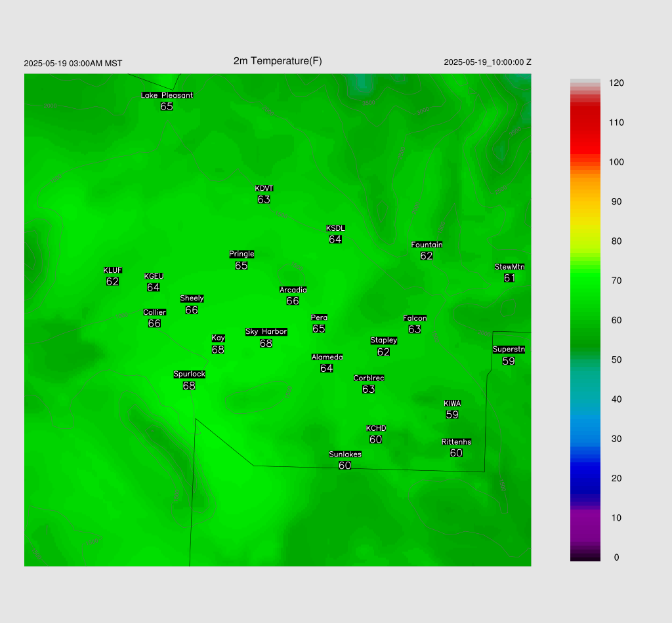Click the KIWA station label
Image resolution: width=672 pixels, height=623 pixels.
click(x=452, y=403)
